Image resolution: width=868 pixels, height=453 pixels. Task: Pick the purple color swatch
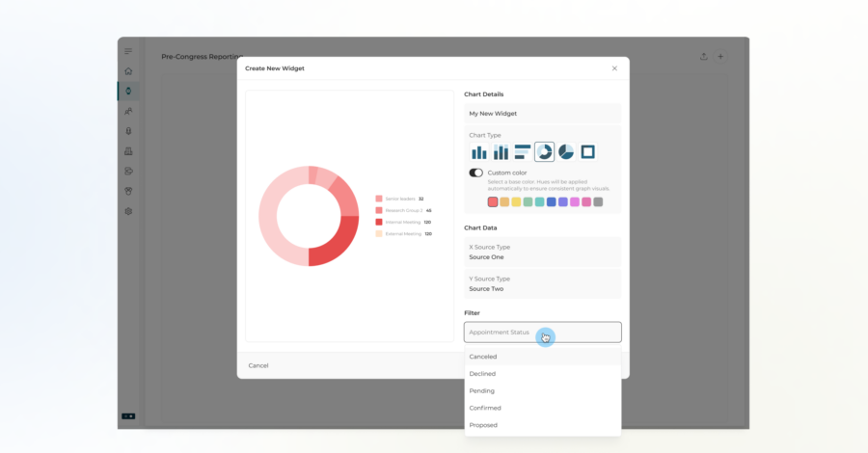[563, 201]
